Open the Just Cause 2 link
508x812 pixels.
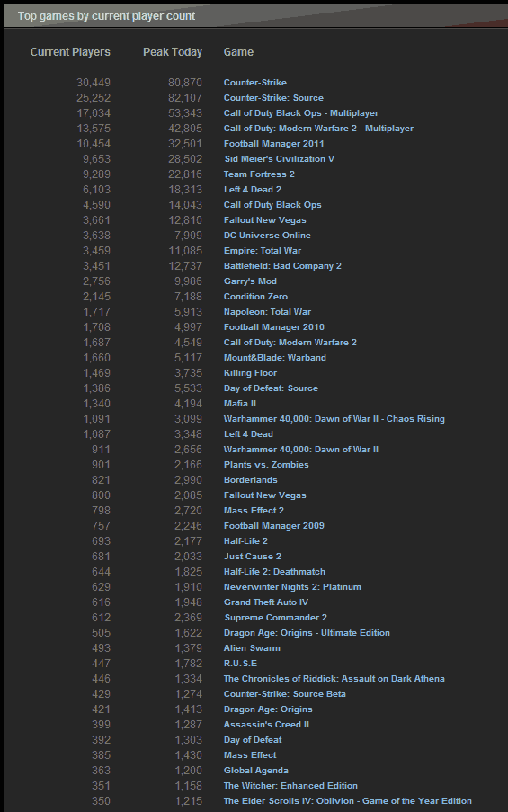[x=252, y=557]
